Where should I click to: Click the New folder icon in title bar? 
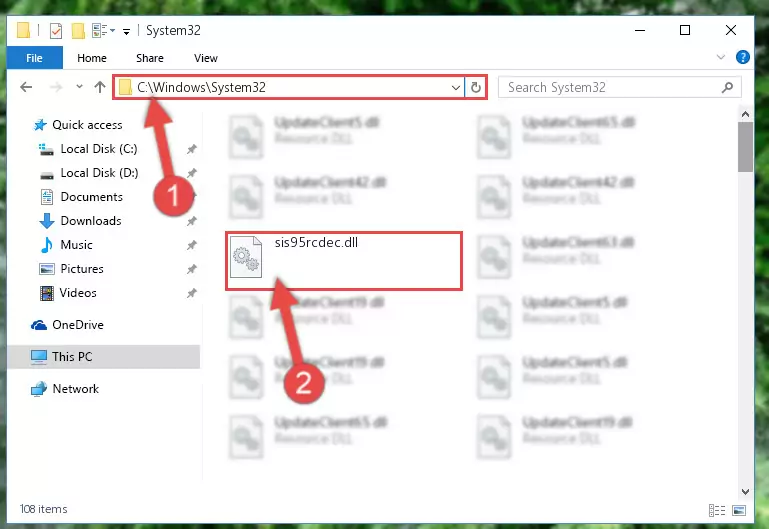tap(78, 31)
